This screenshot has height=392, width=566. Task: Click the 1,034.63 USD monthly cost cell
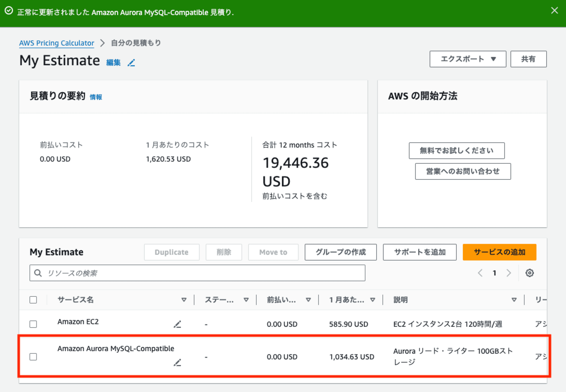(352, 357)
